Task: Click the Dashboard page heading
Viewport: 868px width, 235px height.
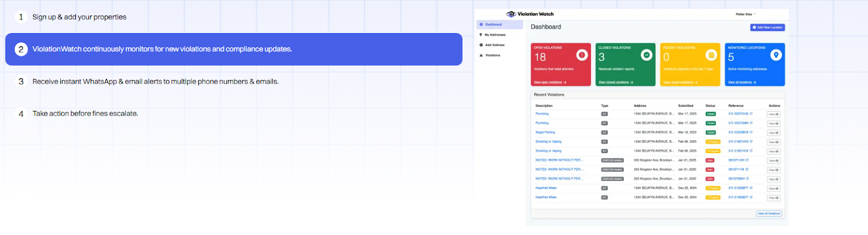Action: [x=546, y=27]
